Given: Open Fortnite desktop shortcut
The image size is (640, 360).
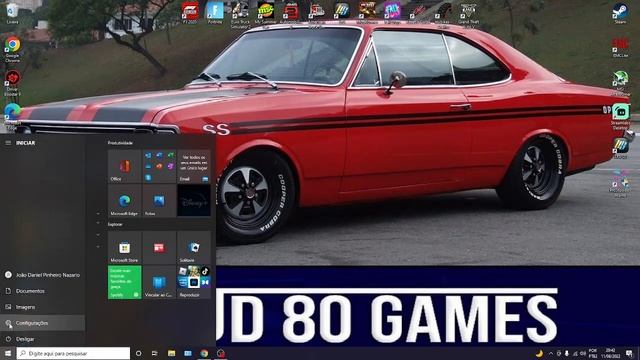Looking at the screenshot, I should pyautogui.click(x=215, y=12).
